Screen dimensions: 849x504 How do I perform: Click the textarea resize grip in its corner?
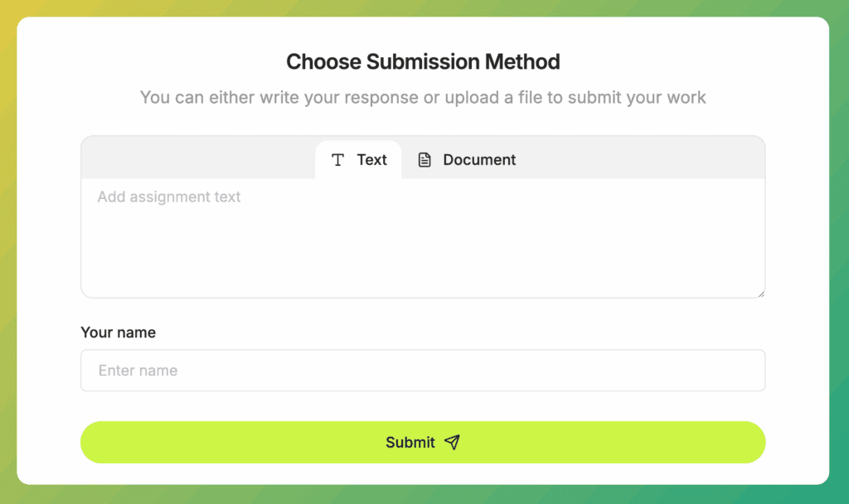761,293
